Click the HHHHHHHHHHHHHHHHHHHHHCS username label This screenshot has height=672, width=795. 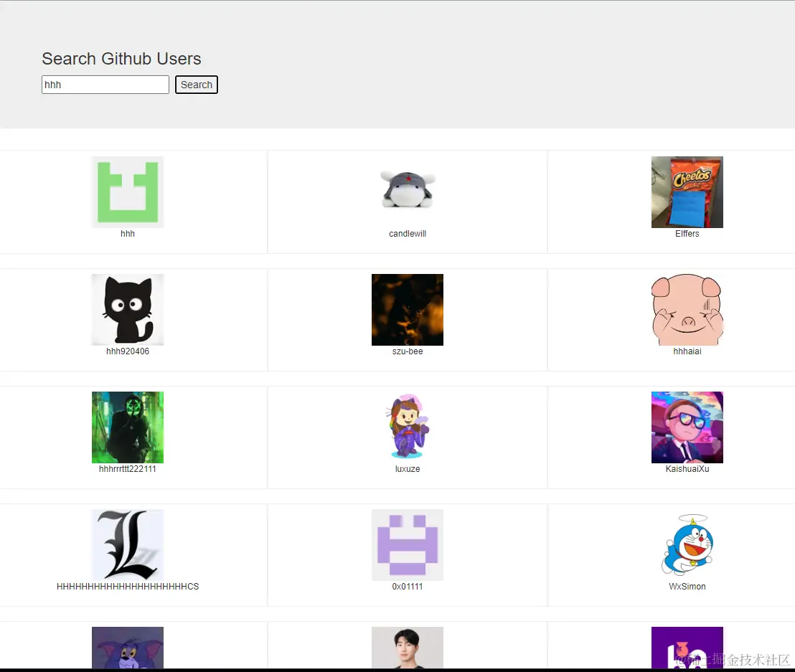128,587
